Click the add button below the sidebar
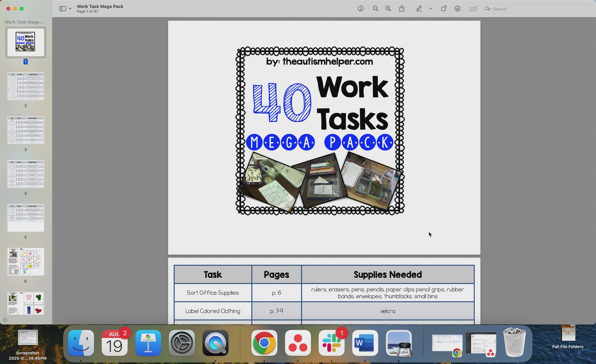 5,320
